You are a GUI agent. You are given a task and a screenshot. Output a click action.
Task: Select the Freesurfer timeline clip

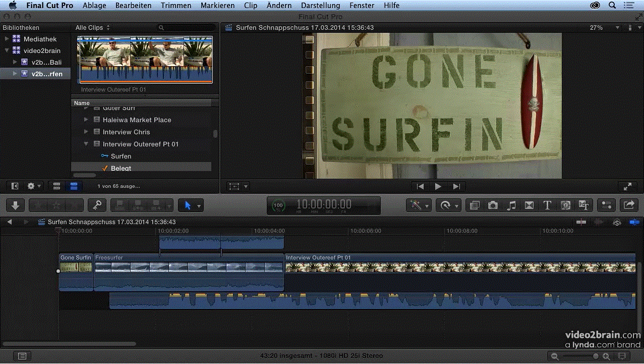[189, 272]
